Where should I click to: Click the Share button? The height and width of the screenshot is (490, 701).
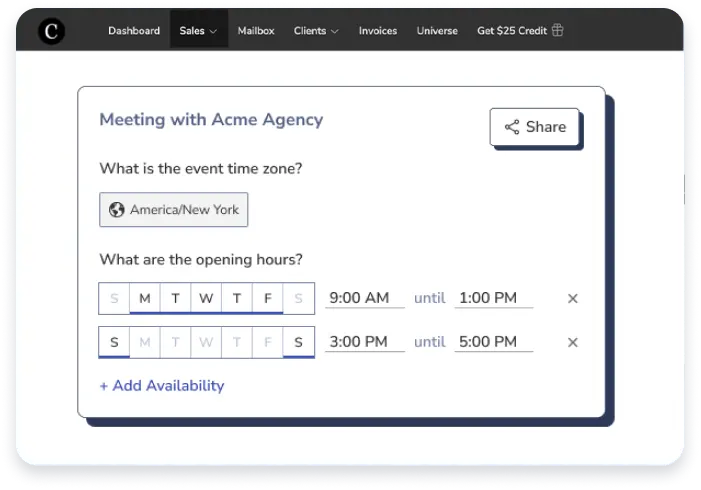coord(535,127)
